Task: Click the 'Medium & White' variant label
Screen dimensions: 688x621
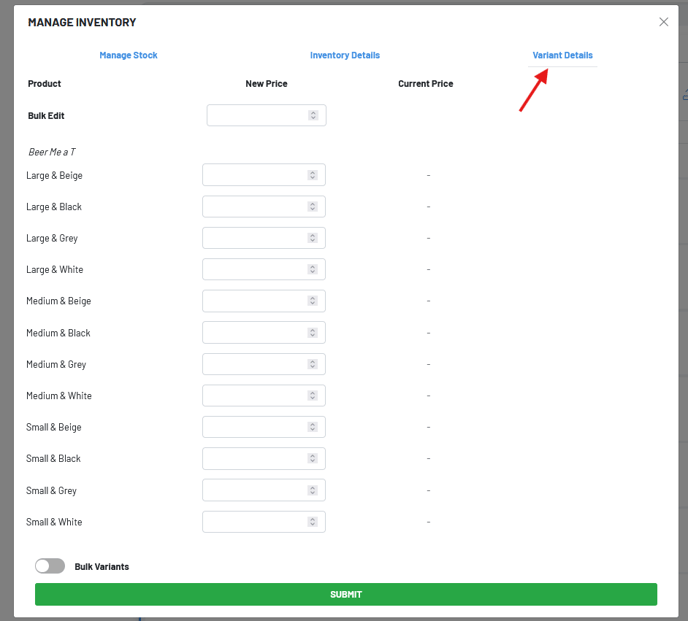Action: point(59,396)
